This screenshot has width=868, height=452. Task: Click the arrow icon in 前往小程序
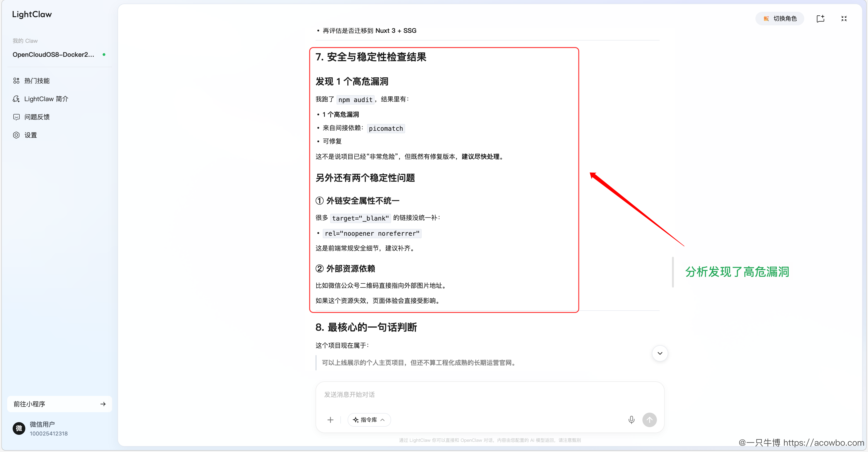click(103, 404)
